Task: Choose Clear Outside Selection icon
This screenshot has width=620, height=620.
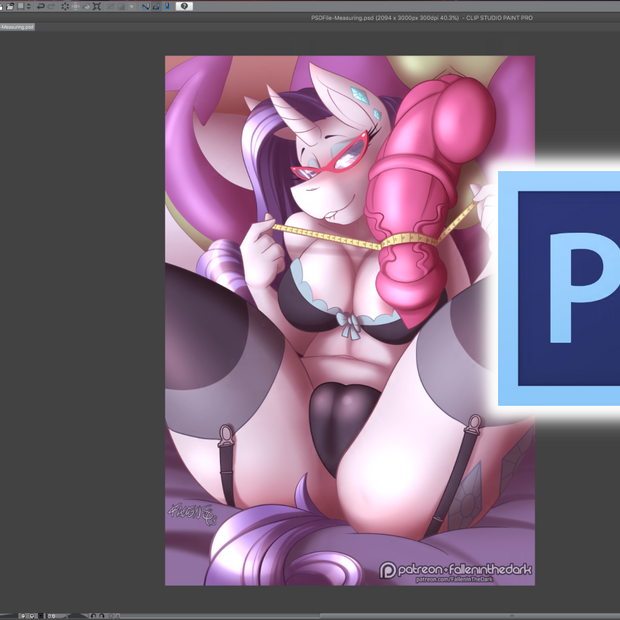Action: (76, 6)
